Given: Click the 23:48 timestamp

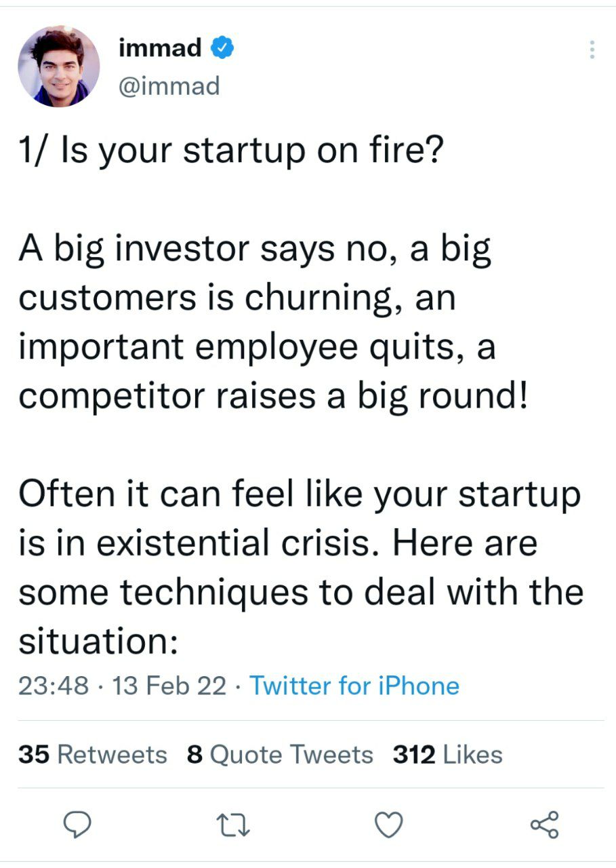Looking at the screenshot, I should 54,686.
